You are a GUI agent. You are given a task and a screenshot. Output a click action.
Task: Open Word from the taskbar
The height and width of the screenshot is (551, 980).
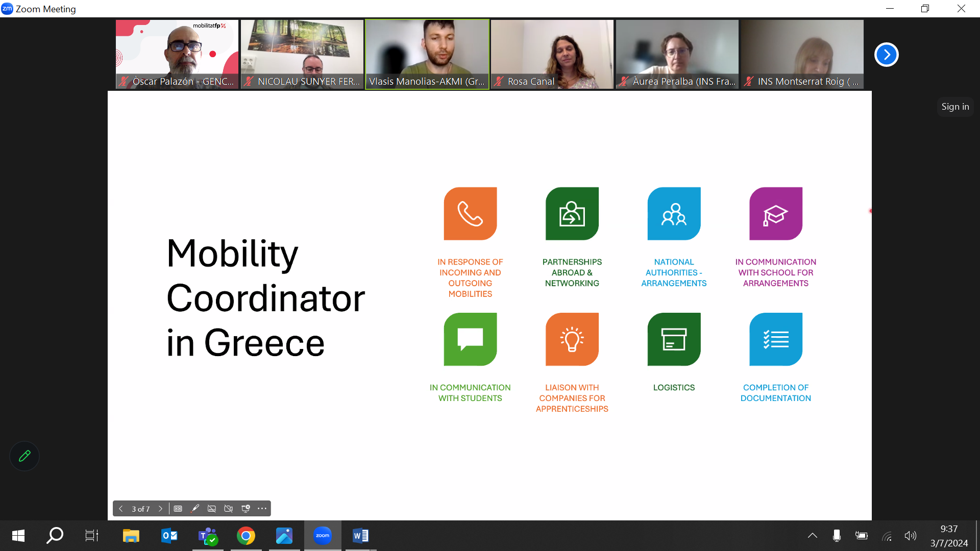361,536
